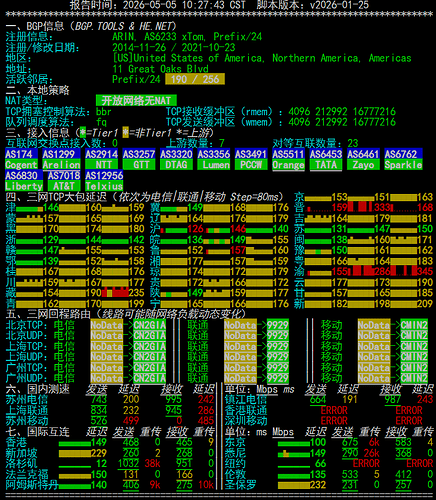Select wmem values 4096 212992 16777216
436x500 pixels.
(342, 122)
